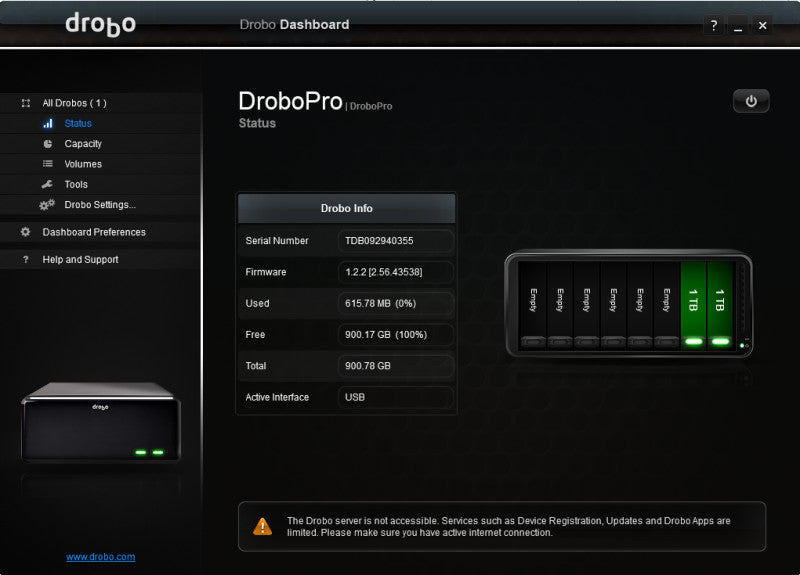This screenshot has width=800, height=575.
Task: Follow the www.drobo.com link
Action: [101, 557]
